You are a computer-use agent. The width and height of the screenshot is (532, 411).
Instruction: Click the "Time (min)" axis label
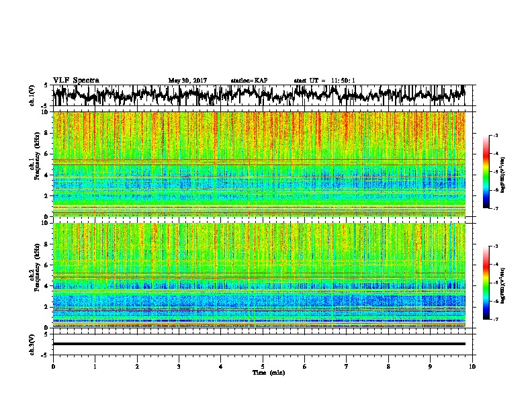269,373
